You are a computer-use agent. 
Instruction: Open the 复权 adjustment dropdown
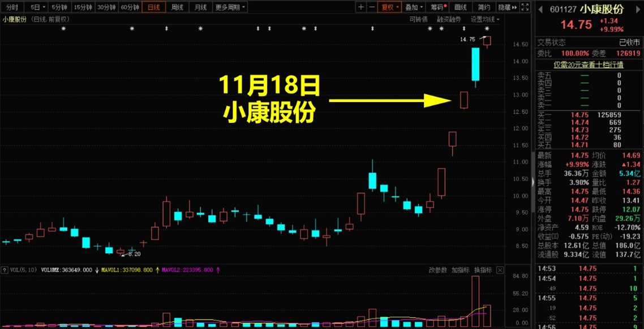tap(390, 7)
